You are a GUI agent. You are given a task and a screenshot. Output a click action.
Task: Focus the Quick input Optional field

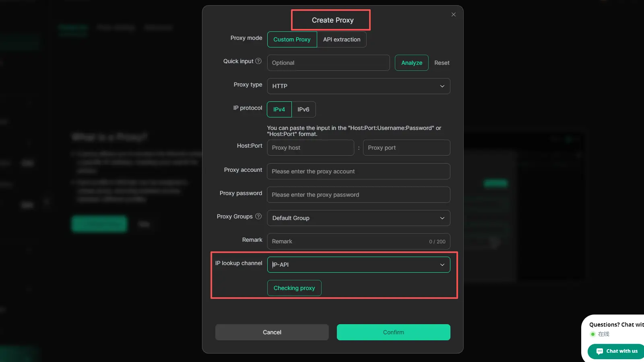click(x=328, y=63)
